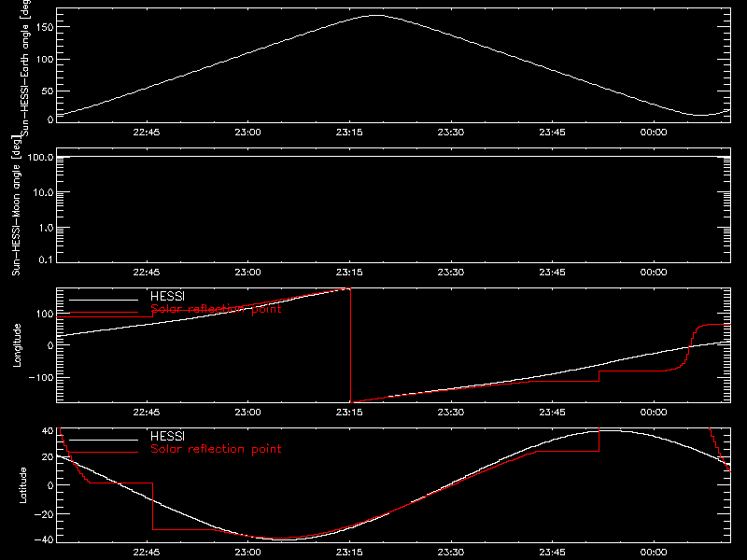Click the peak of the Sun-HESSI-Earth angle curve
The height and width of the screenshot is (560, 747).
[x=376, y=16]
